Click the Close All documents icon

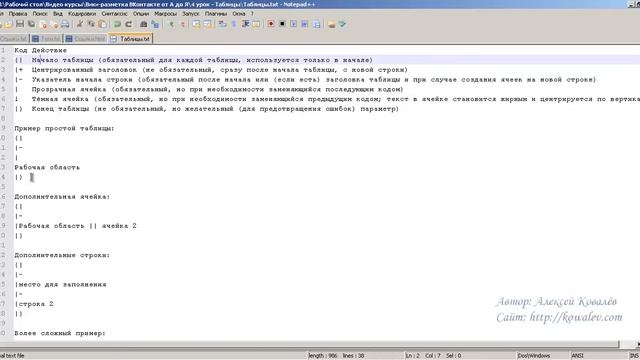[x=54, y=24]
